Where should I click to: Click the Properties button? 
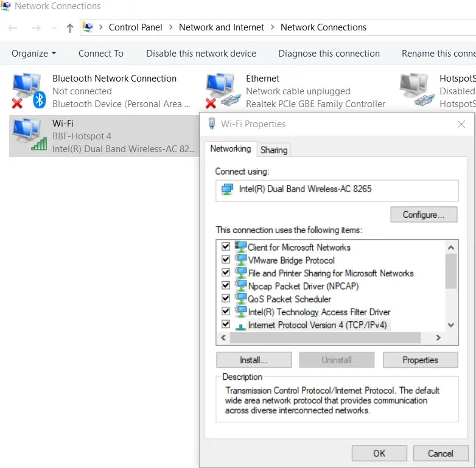click(420, 360)
